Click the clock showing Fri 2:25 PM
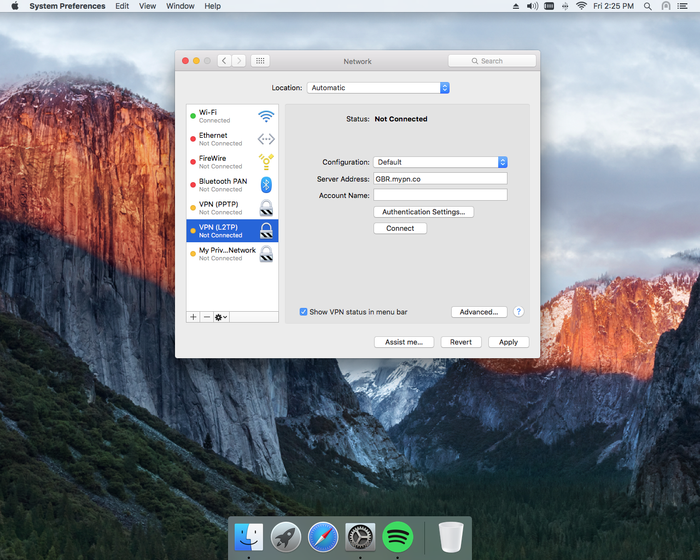The width and height of the screenshot is (700, 560). (x=613, y=6)
